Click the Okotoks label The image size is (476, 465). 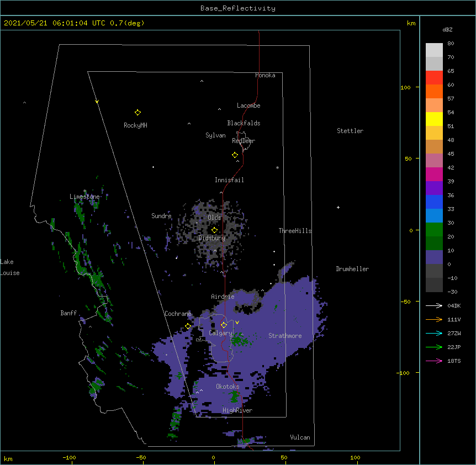point(228,387)
